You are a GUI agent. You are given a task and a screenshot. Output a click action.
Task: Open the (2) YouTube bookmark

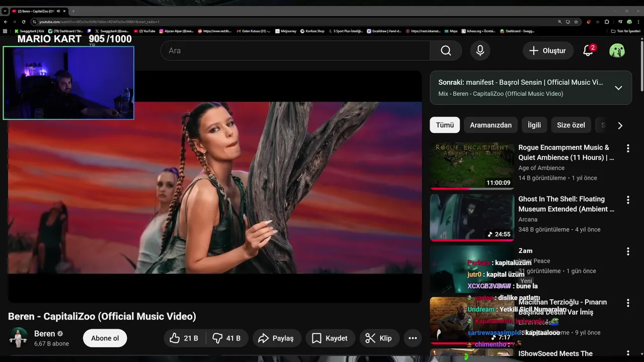[144, 31]
